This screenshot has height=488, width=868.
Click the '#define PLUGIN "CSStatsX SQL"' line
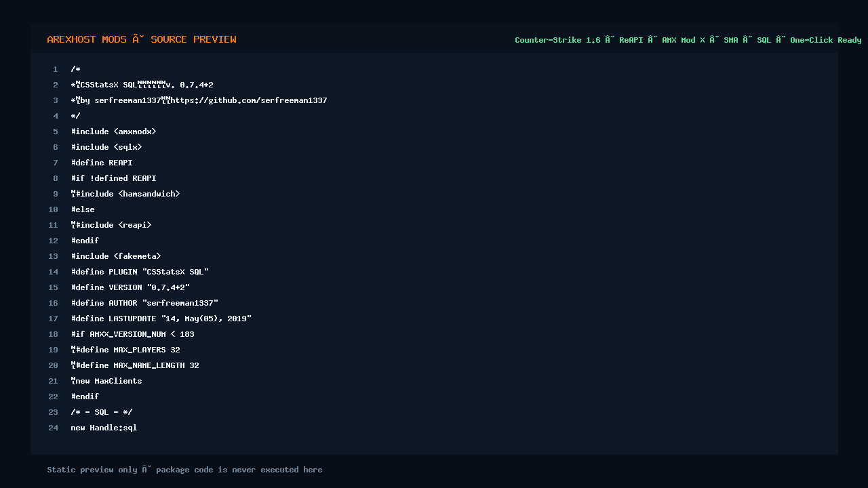[140, 272]
